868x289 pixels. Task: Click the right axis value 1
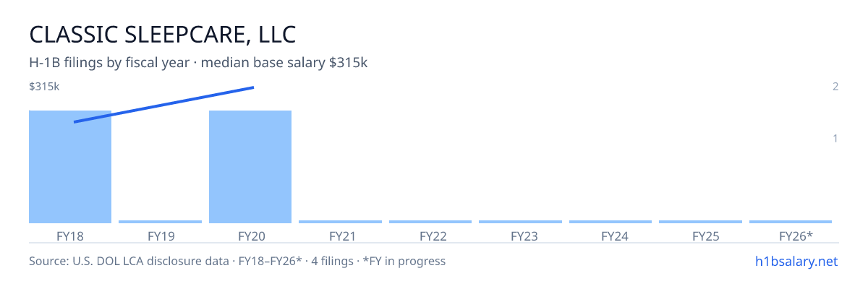tap(835, 138)
